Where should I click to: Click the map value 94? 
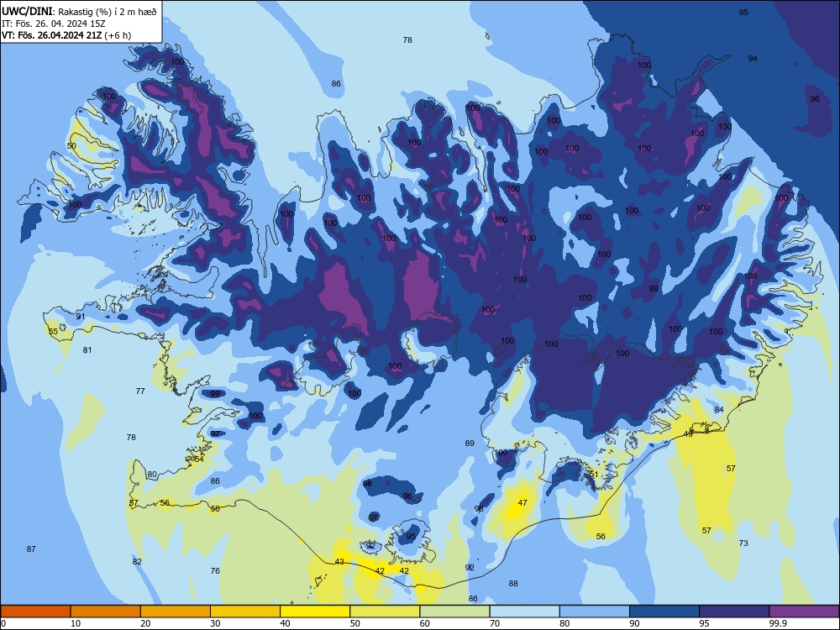point(753,59)
